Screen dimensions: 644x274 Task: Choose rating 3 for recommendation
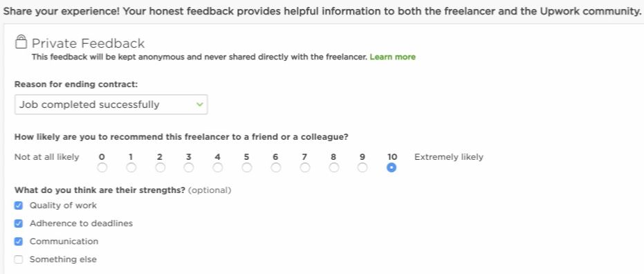click(189, 167)
